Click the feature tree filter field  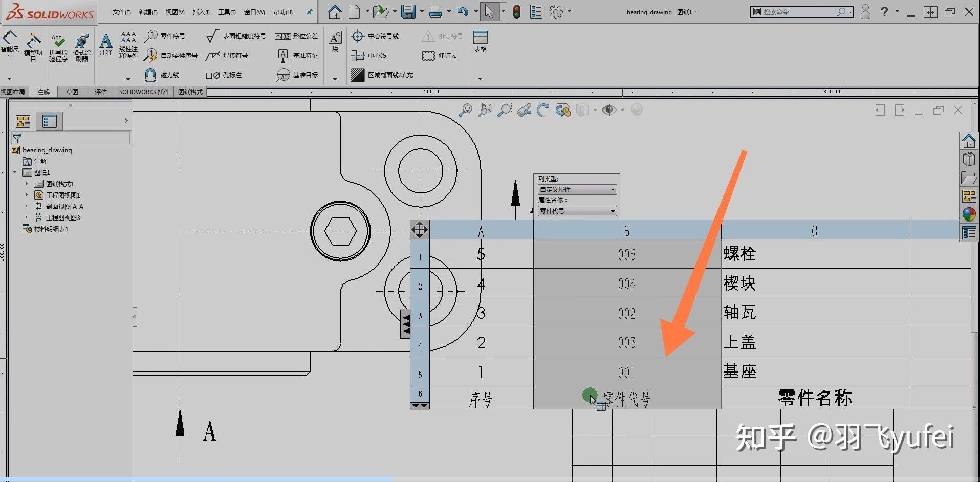coord(71,138)
